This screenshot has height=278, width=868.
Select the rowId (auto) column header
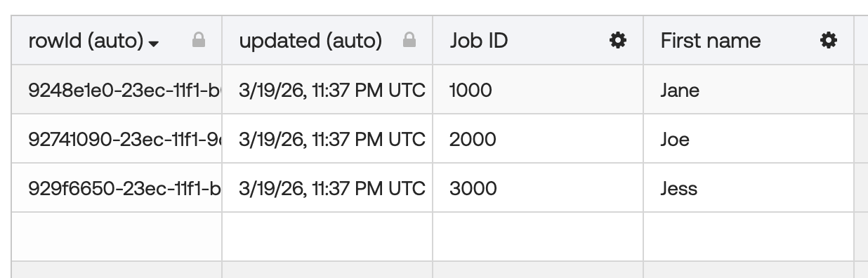(117, 41)
